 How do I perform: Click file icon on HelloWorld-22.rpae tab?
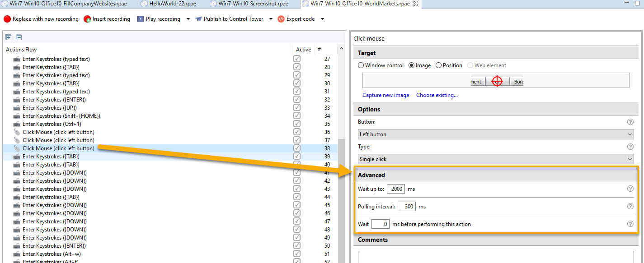point(144,4)
